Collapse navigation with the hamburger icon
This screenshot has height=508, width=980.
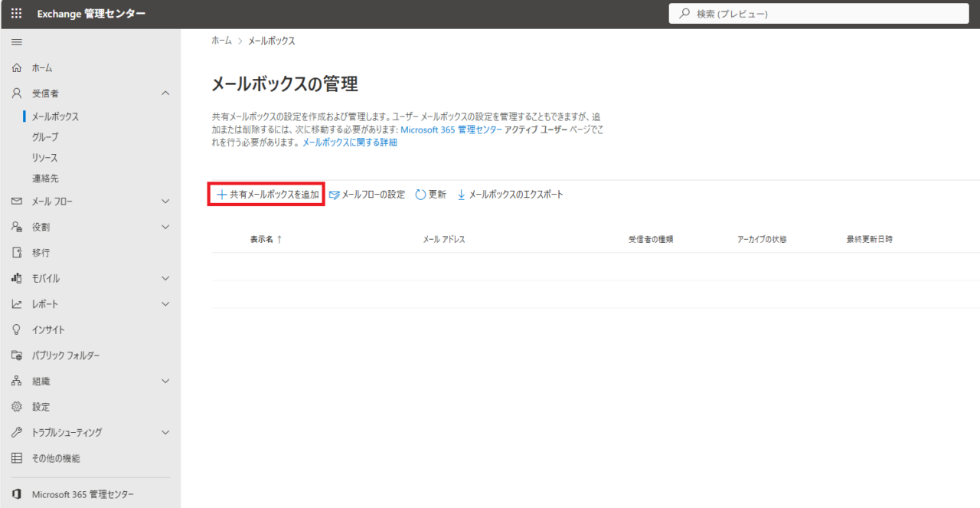point(17,41)
